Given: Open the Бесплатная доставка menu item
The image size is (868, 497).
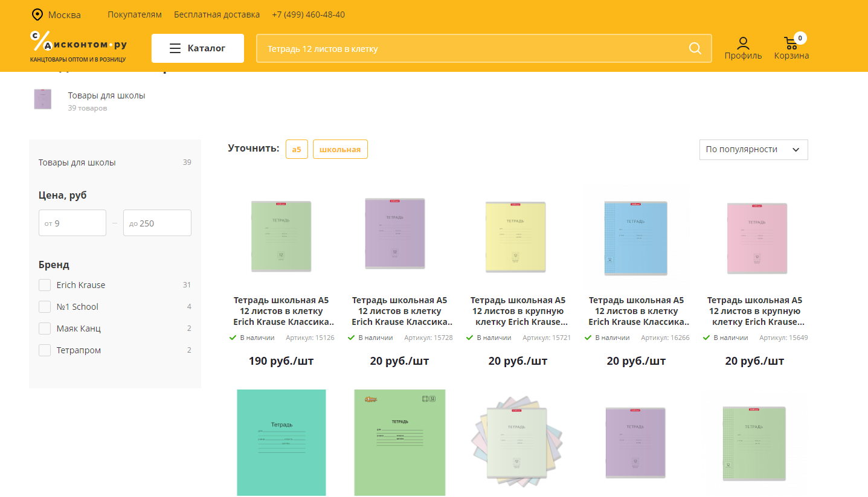Looking at the screenshot, I should (x=217, y=14).
